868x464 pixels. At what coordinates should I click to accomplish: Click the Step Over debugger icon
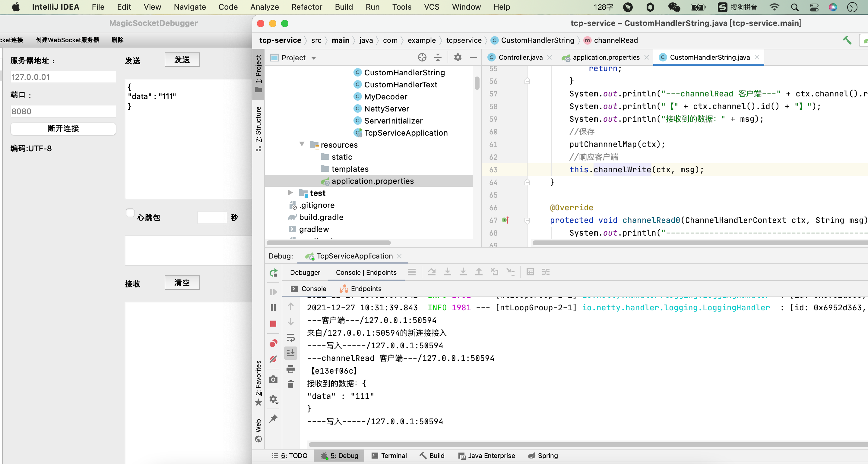(432, 271)
